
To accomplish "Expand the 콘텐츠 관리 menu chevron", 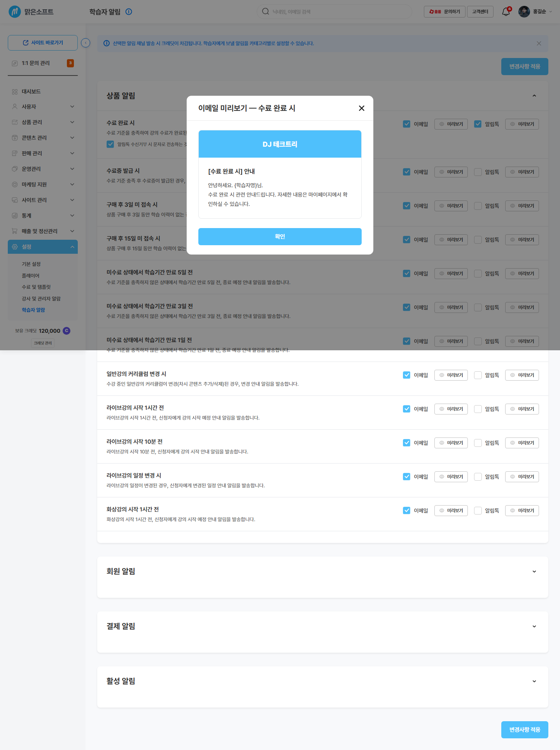I will point(72,138).
